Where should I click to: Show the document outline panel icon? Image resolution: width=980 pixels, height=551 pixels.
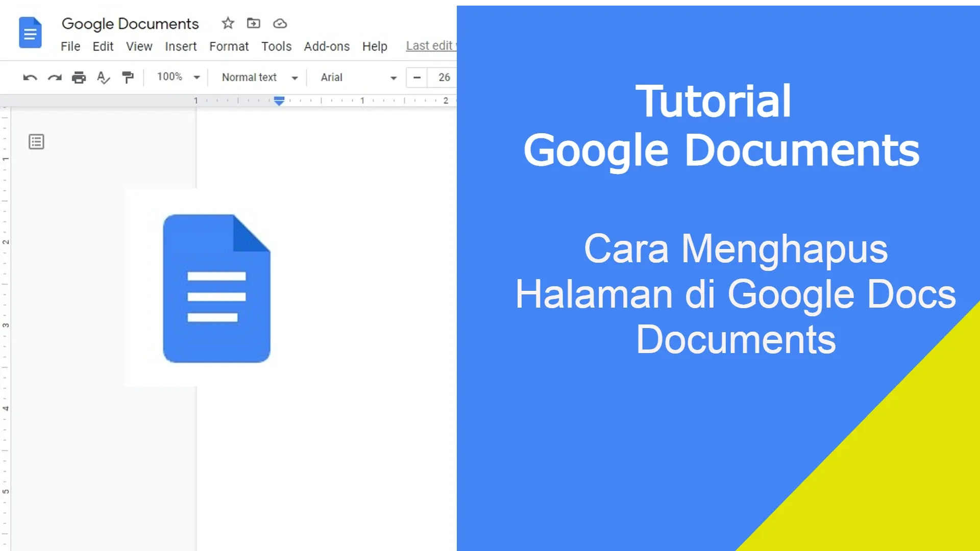(36, 142)
